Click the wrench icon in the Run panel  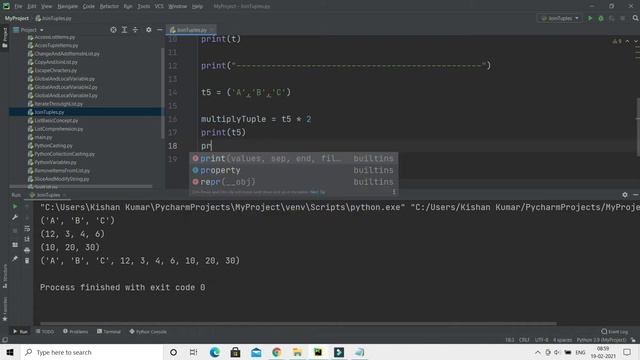[x=15, y=218]
